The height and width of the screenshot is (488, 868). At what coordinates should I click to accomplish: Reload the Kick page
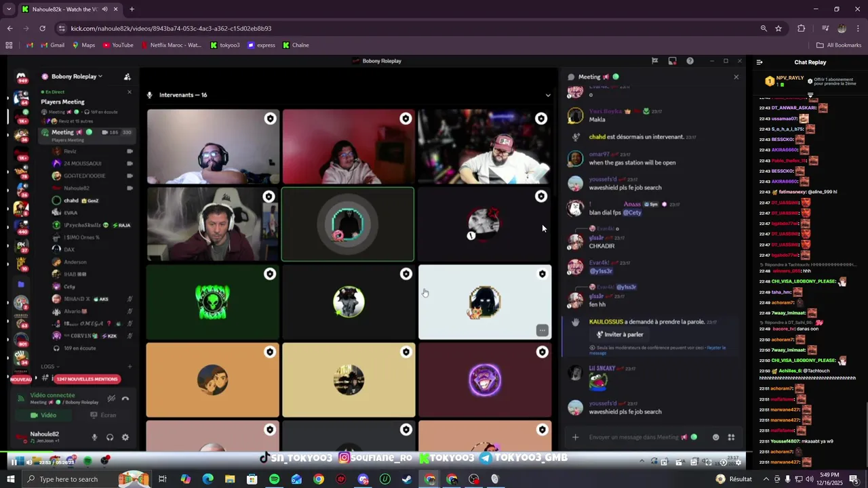click(42, 28)
